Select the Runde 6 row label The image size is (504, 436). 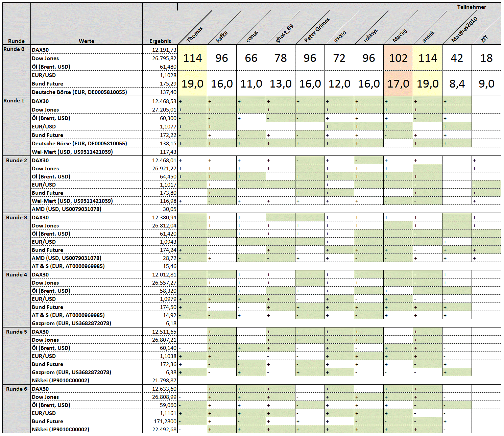click(17, 389)
